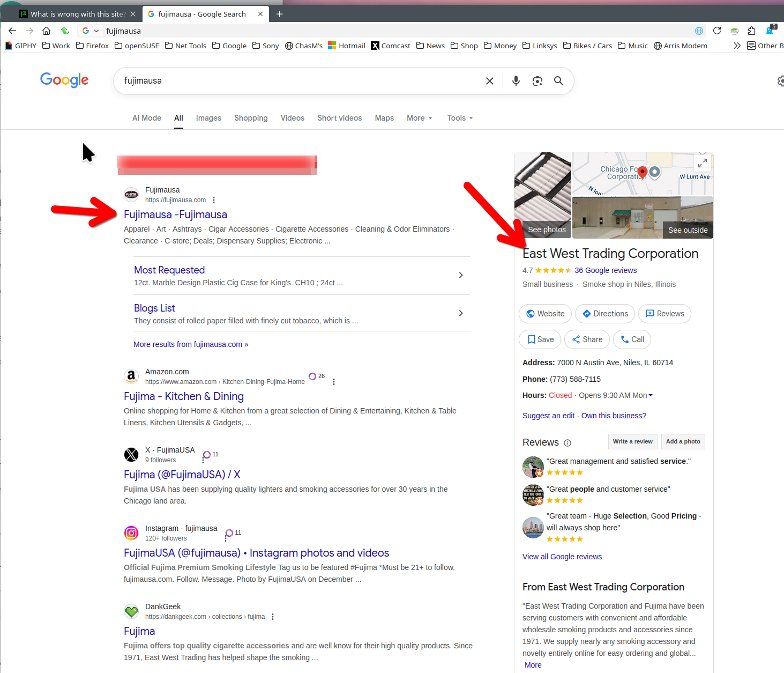Start voice search with the microphone icon
Screen dimensions: 784x673
(516, 81)
